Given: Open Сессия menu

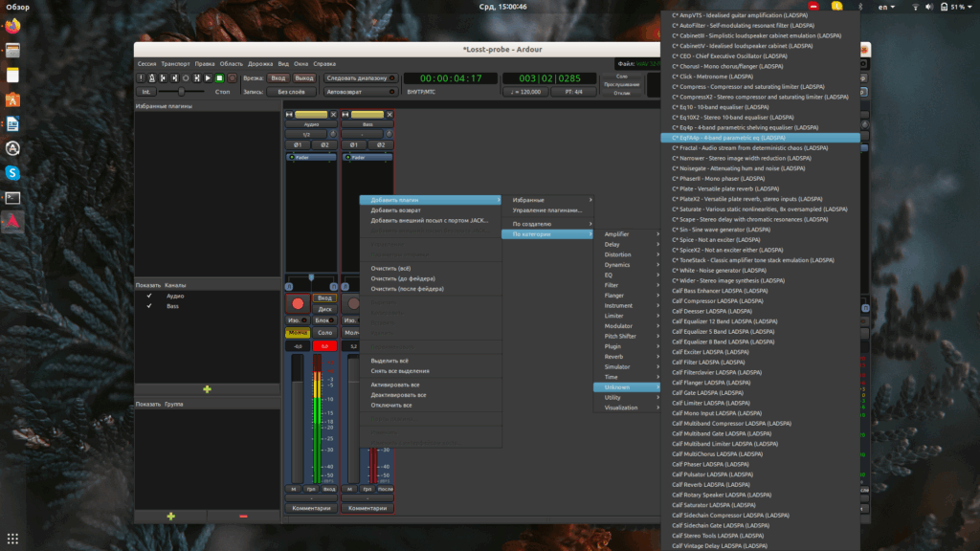Looking at the screenshot, I should pyautogui.click(x=146, y=64).
